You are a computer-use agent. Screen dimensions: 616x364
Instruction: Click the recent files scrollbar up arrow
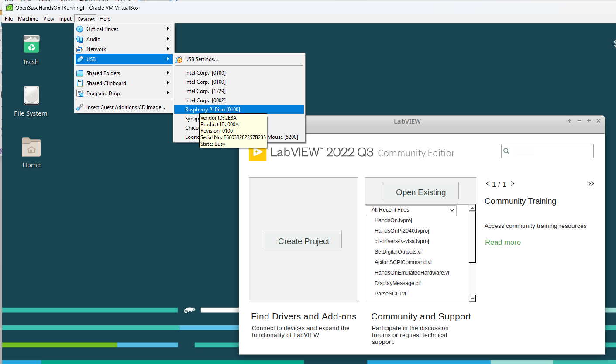point(472,208)
